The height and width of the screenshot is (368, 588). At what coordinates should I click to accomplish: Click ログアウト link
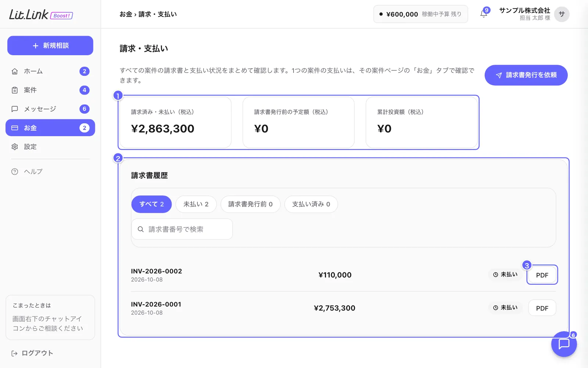[x=32, y=353]
